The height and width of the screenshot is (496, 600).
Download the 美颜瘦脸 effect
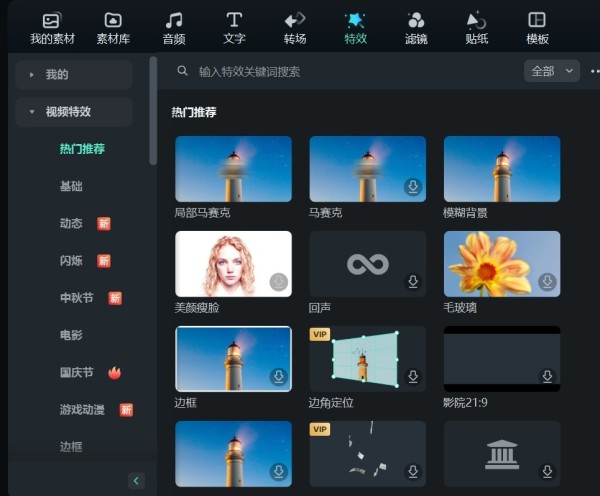click(x=279, y=282)
